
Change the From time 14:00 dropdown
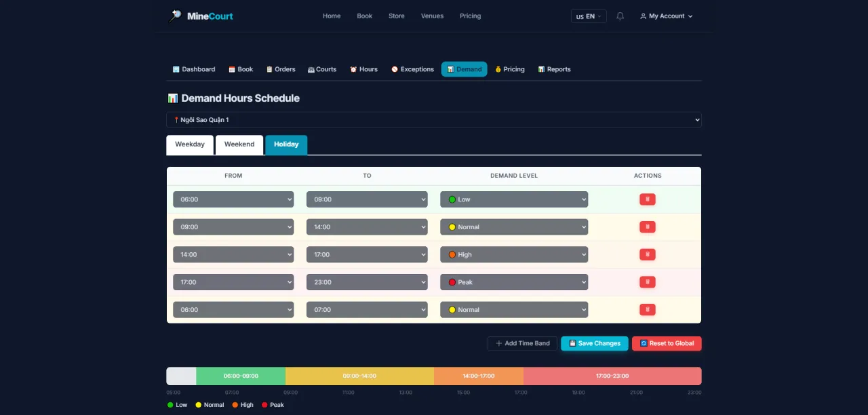point(233,254)
